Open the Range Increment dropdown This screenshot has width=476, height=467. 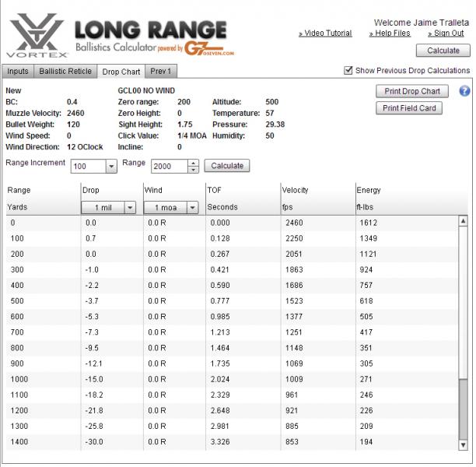[x=110, y=167]
